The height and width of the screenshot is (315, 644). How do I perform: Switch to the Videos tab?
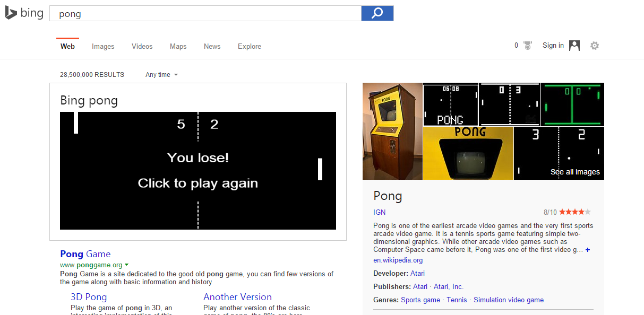pos(142,47)
